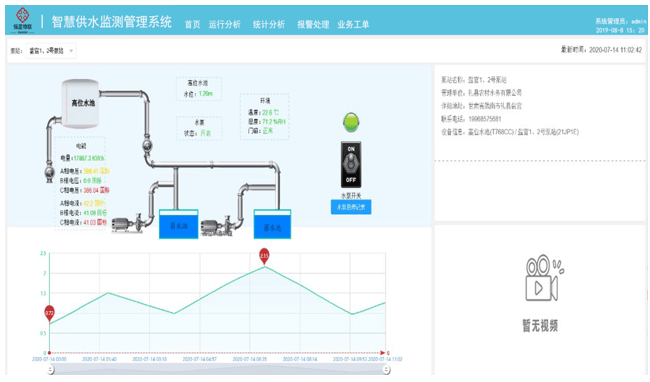Image resolution: width=650 pixels, height=382 pixels.
Task: Grab the left handle of chart zoom slider
Action: click(50, 370)
